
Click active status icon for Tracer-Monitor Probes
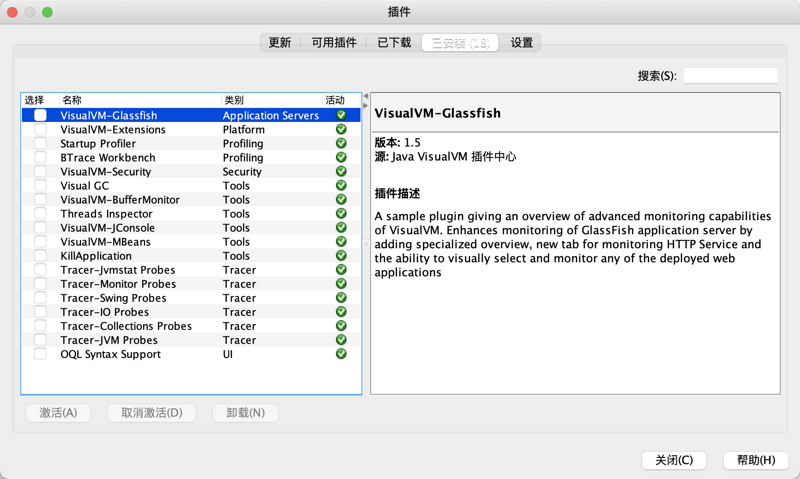pos(341,284)
